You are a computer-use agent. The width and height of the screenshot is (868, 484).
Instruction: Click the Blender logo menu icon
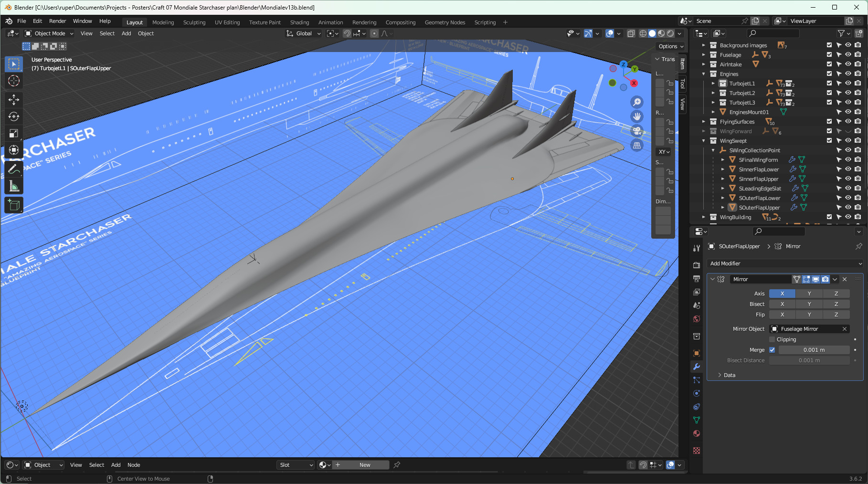(x=9, y=21)
